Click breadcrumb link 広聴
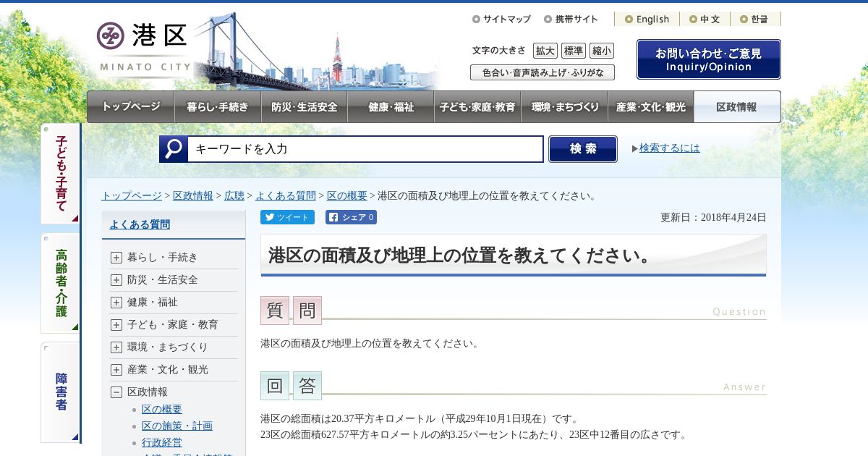 234,195
